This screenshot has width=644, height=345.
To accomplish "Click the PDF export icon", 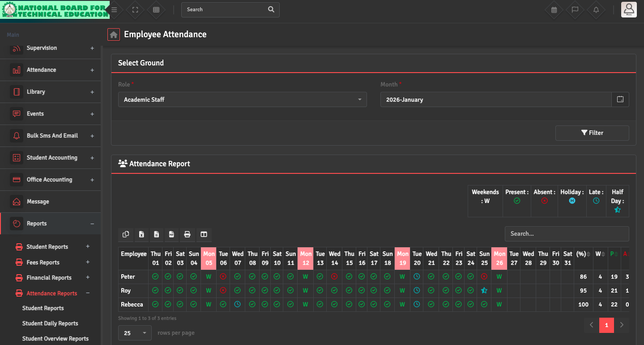I will pos(171,234).
